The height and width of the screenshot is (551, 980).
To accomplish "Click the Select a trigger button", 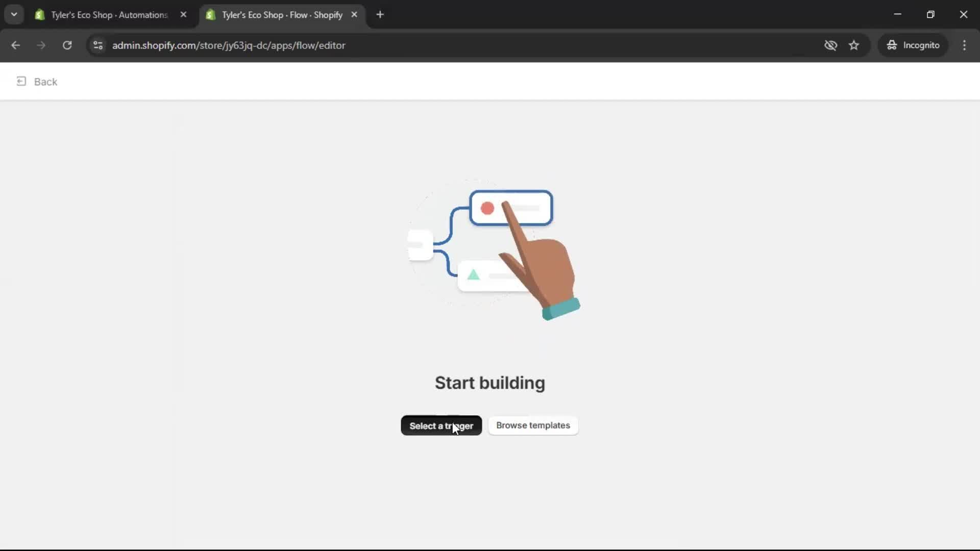I will pyautogui.click(x=441, y=425).
